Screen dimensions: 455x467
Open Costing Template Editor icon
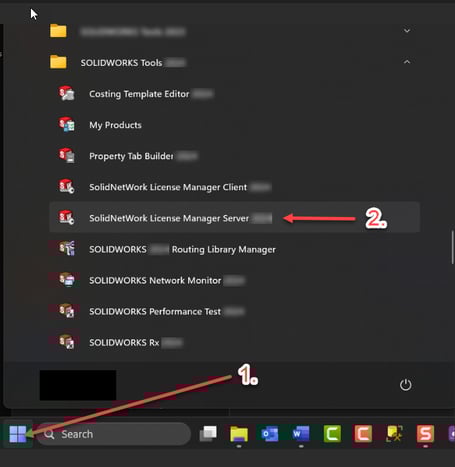(x=66, y=94)
